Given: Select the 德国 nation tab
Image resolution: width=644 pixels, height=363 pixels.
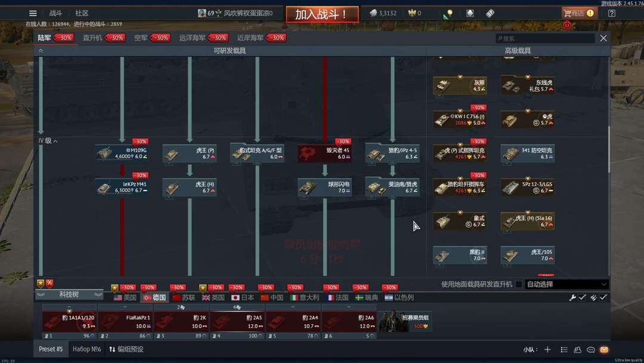Looking at the screenshot, I should coord(154,297).
